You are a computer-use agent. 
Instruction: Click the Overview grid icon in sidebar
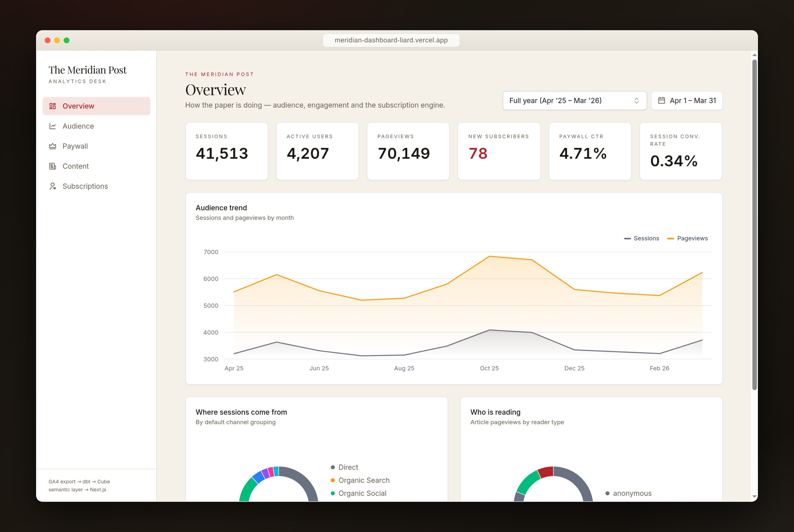pos(53,106)
